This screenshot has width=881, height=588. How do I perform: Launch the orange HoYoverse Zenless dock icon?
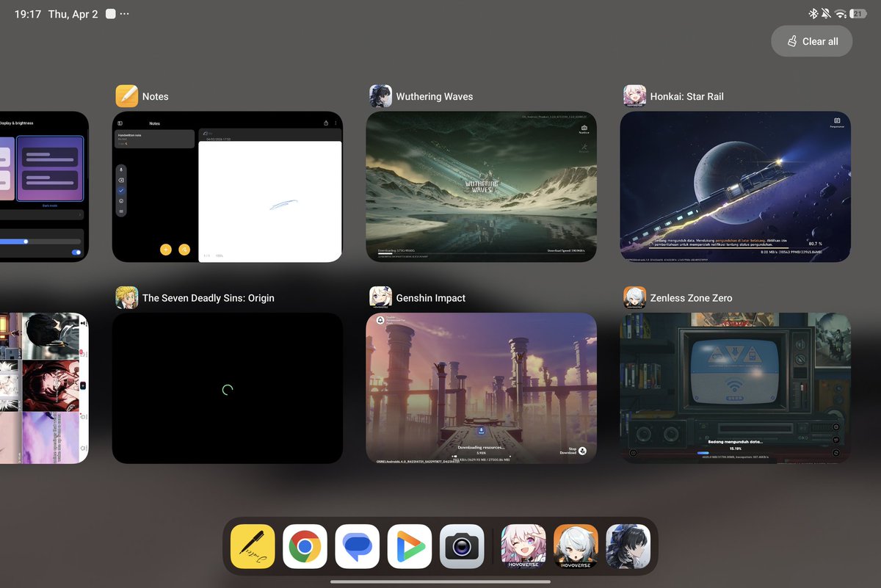coord(576,546)
